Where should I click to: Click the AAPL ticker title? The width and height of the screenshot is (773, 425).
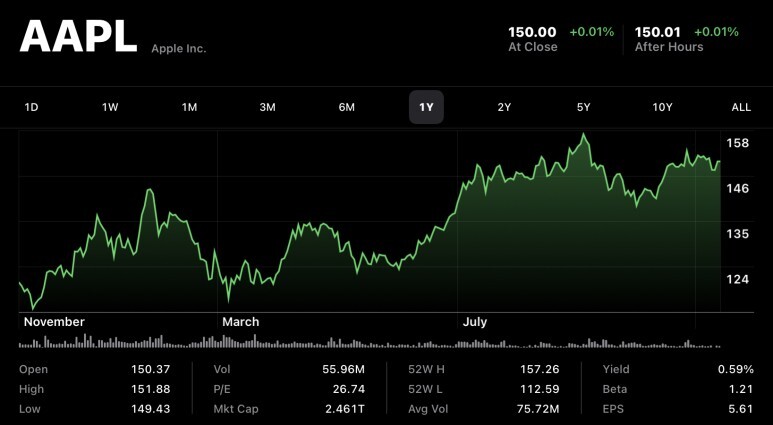78,36
